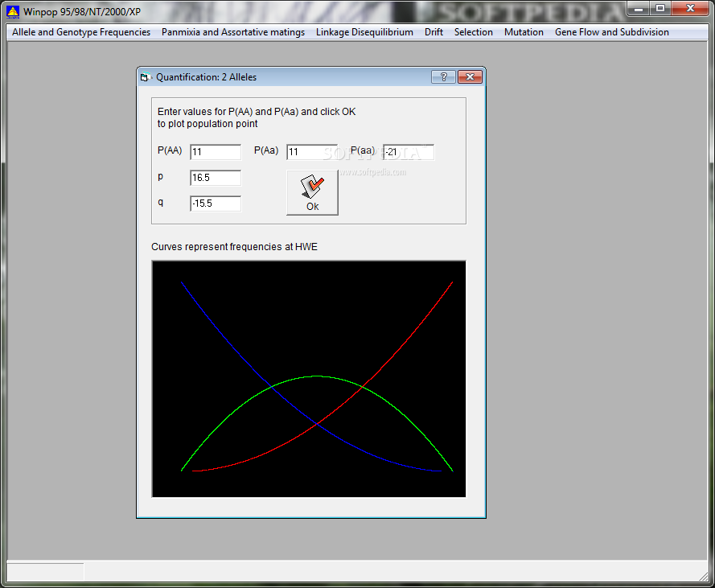Click the 'Enter values for P(AA)' instruction text
The height and width of the screenshot is (588, 715).
(257, 117)
